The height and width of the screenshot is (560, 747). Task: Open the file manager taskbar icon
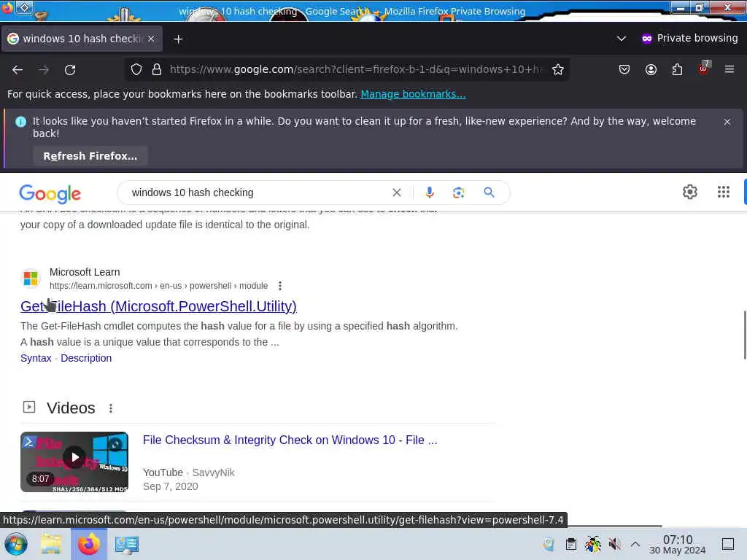coord(50,544)
